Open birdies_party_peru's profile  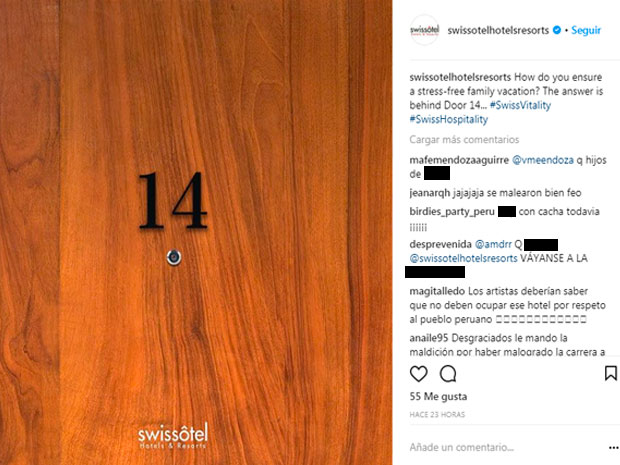tap(452, 212)
